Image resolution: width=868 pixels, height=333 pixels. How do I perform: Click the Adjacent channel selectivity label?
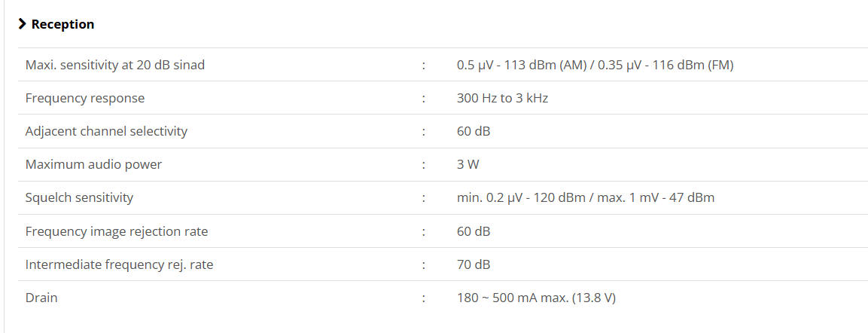tap(106, 131)
